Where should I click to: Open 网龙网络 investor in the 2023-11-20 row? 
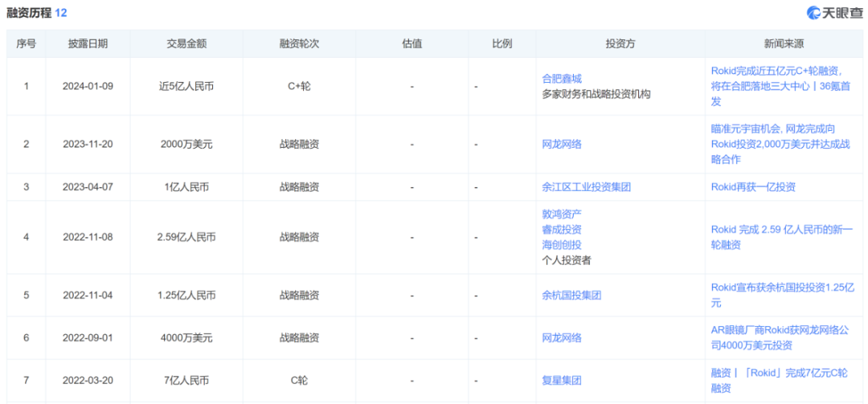point(562,145)
